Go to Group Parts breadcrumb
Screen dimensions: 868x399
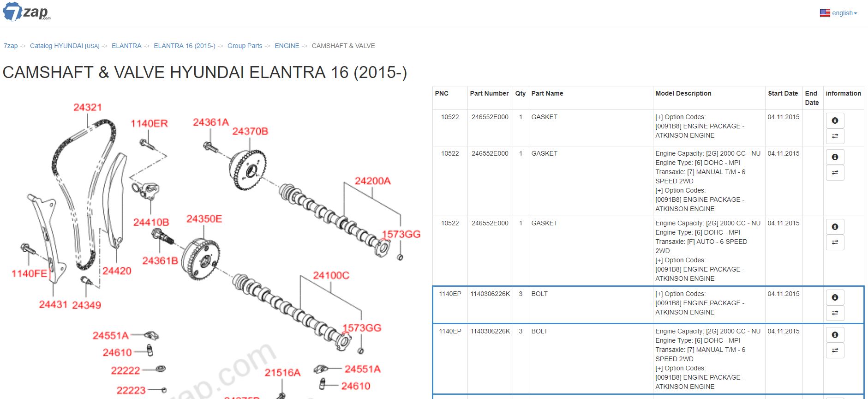[x=245, y=46]
